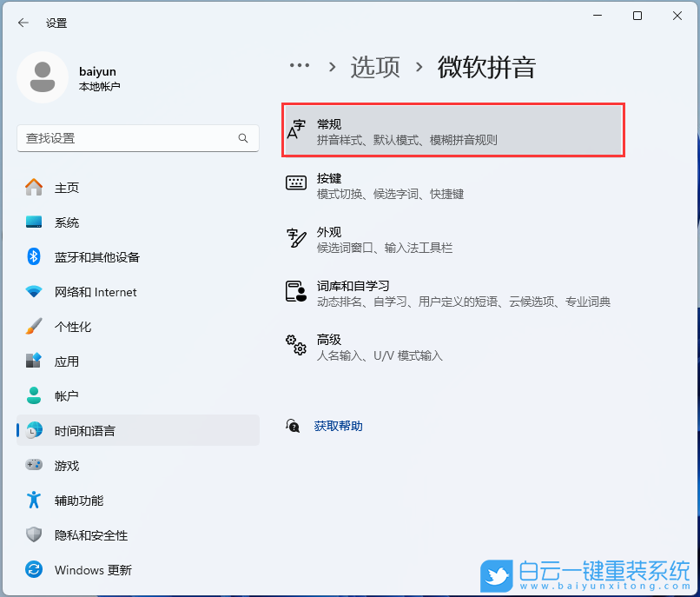Click the 获取帮助 link

[338, 426]
